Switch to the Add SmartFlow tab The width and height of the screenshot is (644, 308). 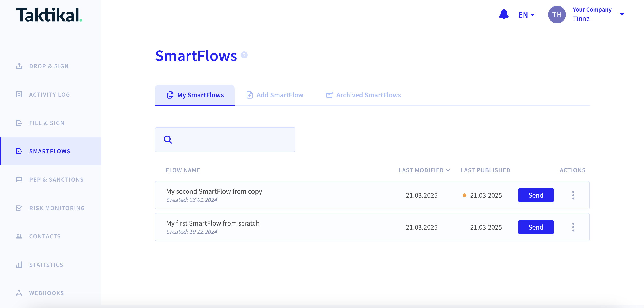275,95
